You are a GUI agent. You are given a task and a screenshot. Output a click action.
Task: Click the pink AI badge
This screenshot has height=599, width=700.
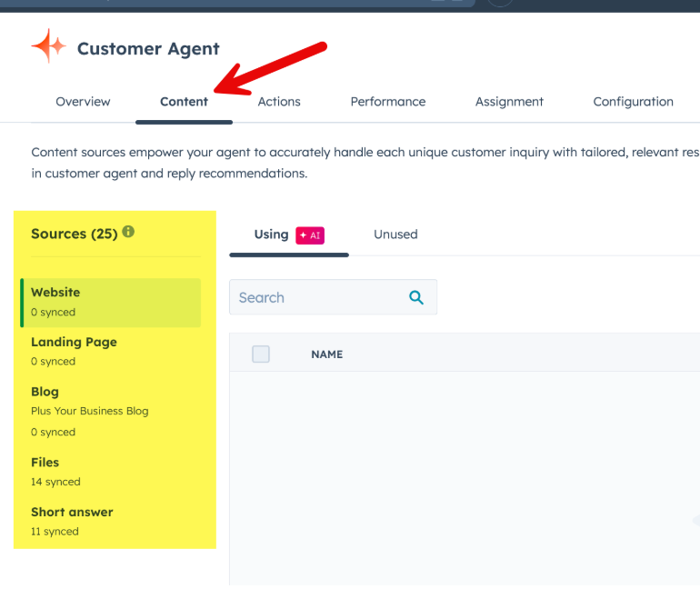310,235
